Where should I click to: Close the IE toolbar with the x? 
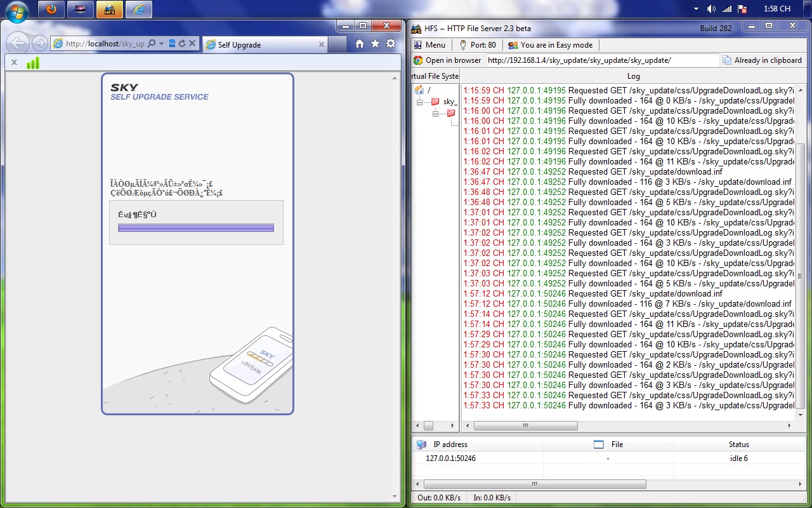tap(14, 62)
